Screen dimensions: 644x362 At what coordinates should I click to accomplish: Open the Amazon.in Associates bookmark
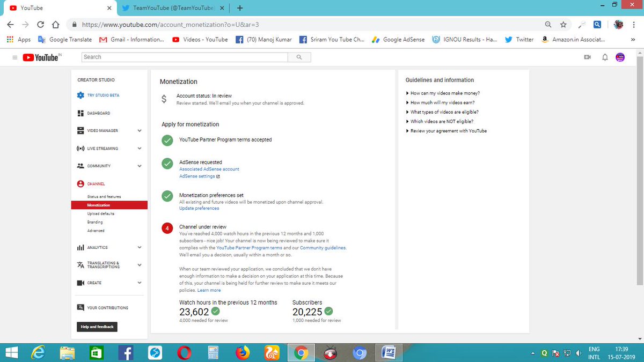[x=573, y=39]
